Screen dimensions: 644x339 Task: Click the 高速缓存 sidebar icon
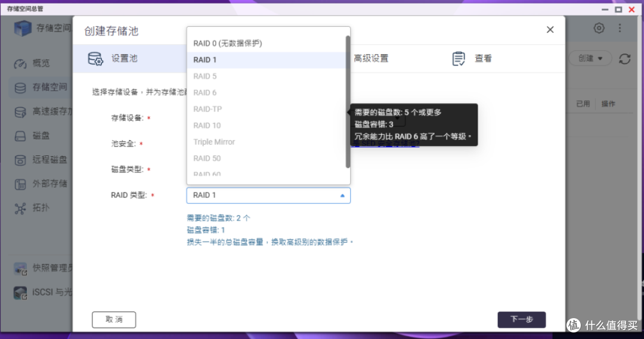click(x=20, y=112)
